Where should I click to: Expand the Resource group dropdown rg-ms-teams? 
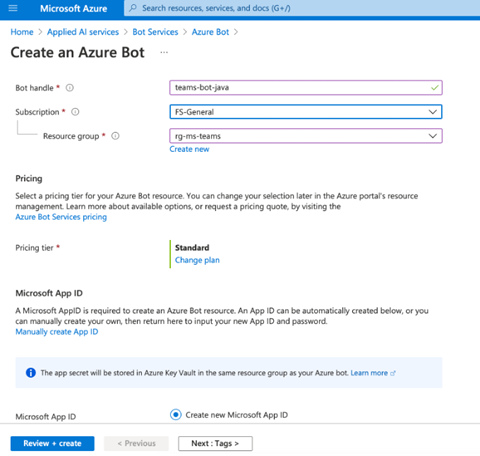(x=306, y=136)
